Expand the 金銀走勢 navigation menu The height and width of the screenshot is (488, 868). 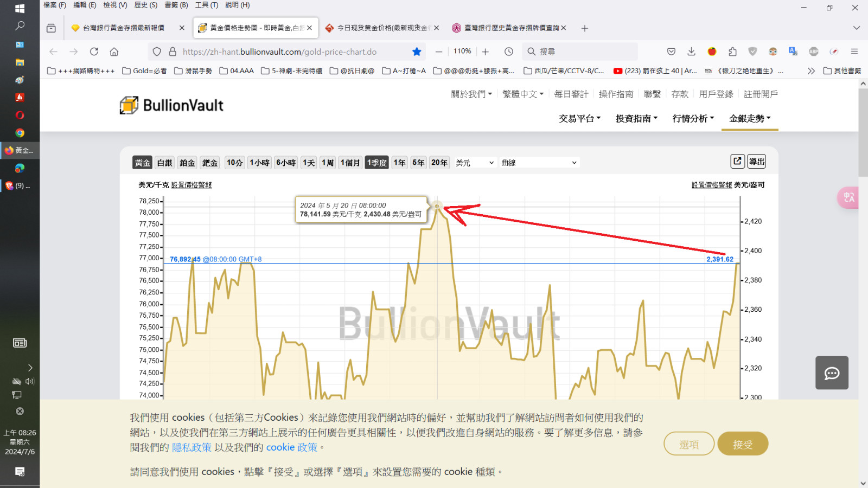click(x=750, y=118)
